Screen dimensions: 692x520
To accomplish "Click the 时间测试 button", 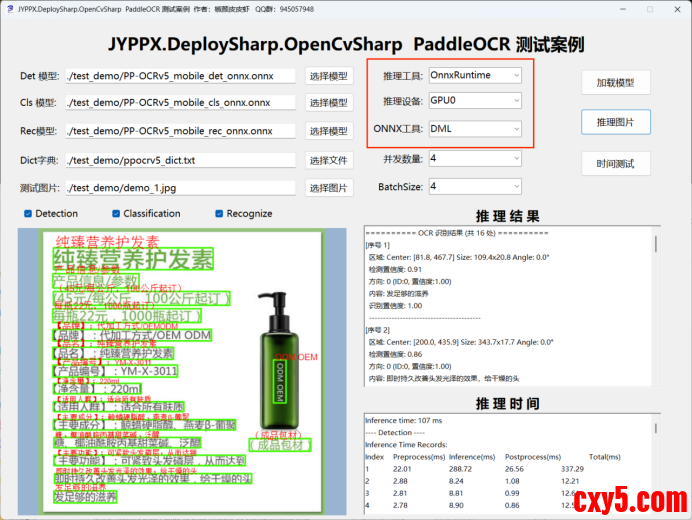I will (x=616, y=164).
